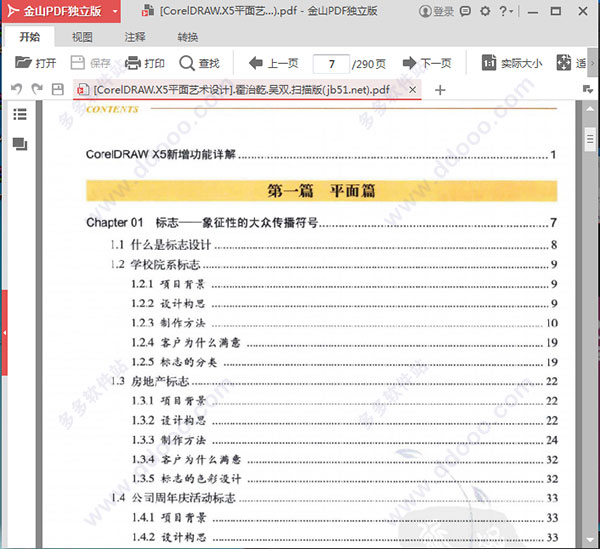Click the 金山PDF logo icon

[13, 11]
